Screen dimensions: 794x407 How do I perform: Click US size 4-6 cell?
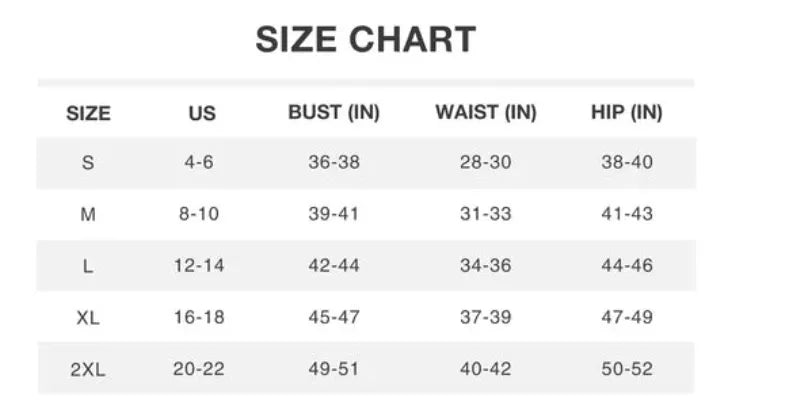click(x=199, y=162)
